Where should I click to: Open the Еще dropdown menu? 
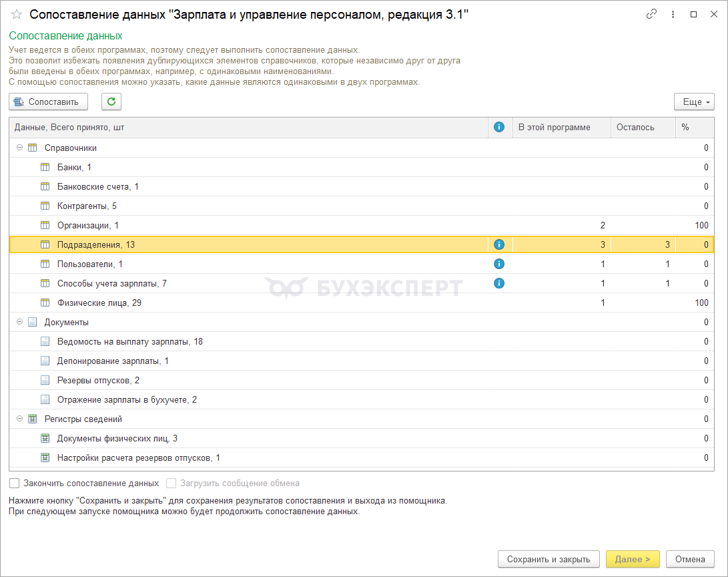[694, 102]
